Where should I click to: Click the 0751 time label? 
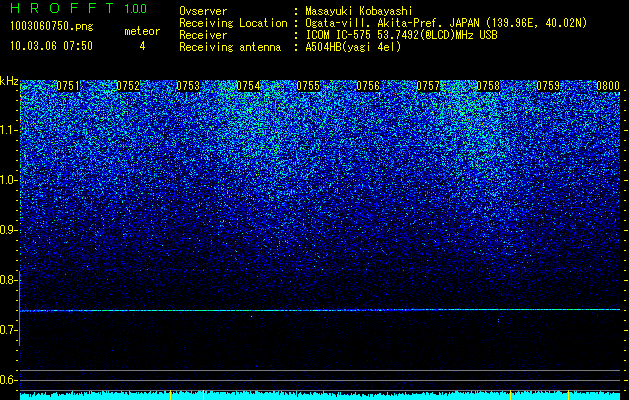pyautogui.click(x=68, y=86)
